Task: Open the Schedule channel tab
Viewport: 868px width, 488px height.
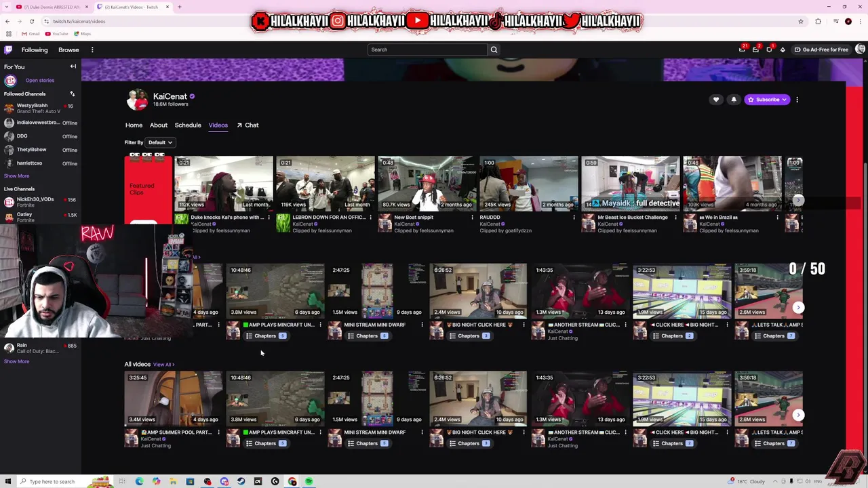Action: point(188,125)
